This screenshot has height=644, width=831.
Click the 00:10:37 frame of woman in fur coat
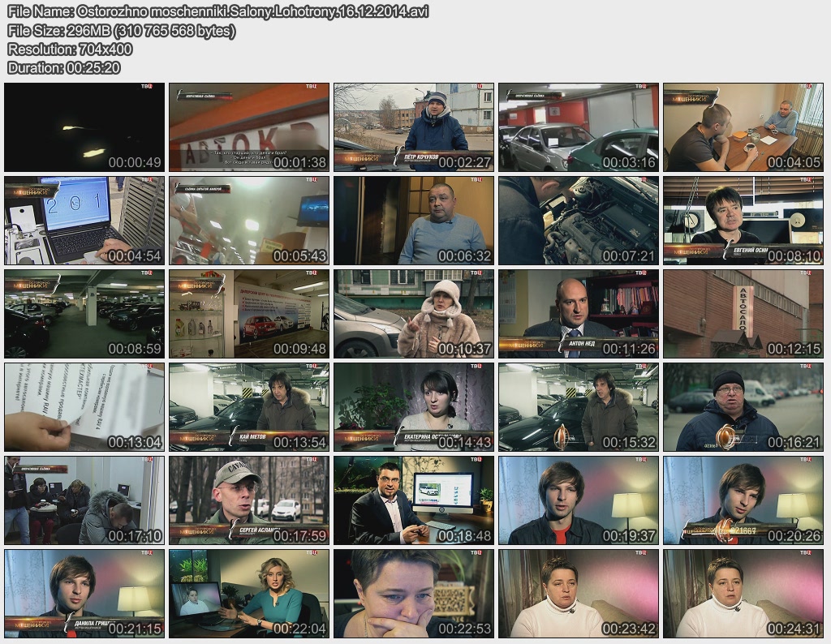point(413,313)
